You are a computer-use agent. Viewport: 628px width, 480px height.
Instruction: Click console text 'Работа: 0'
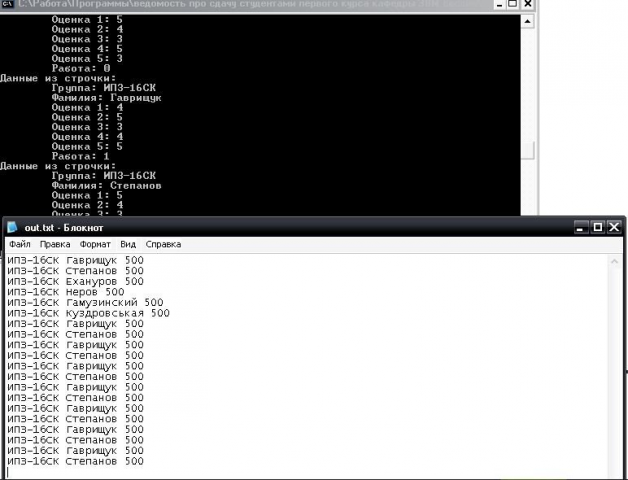pyautogui.click(x=81, y=69)
